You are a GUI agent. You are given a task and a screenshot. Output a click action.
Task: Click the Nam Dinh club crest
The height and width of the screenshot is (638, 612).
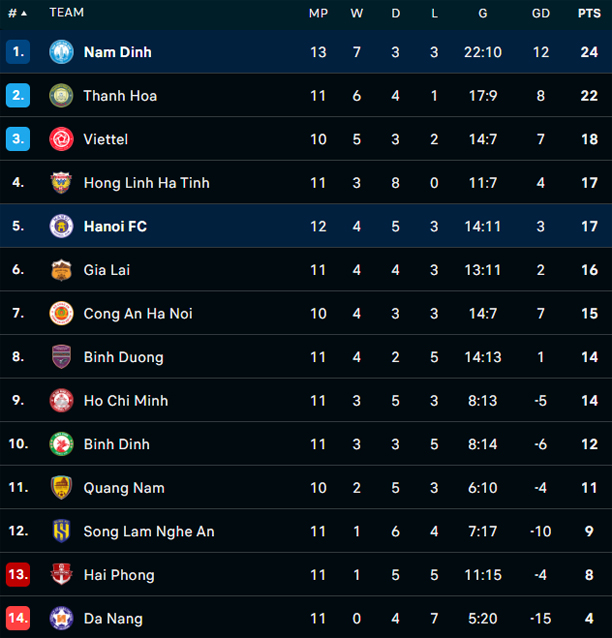[61, 52]
